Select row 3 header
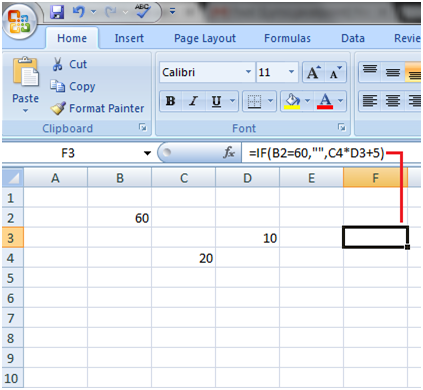The image size is (423, 390). [x=13, y=238]
